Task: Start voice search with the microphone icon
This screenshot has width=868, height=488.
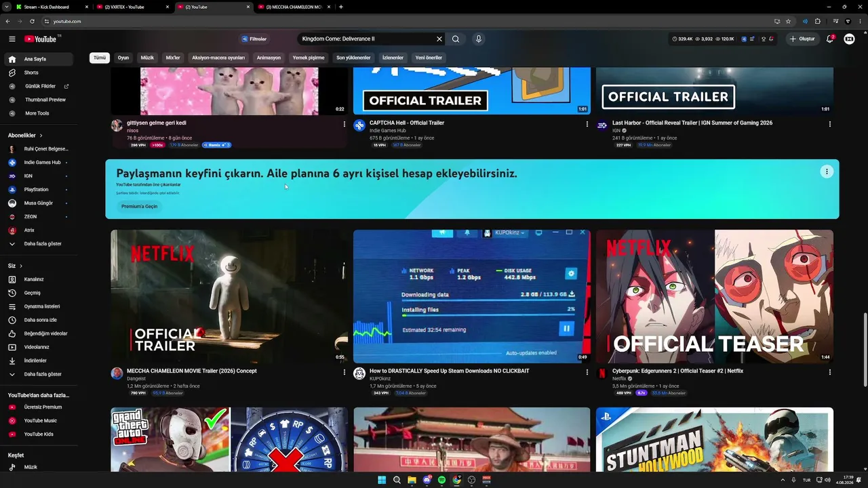Action: click(479, 39)
